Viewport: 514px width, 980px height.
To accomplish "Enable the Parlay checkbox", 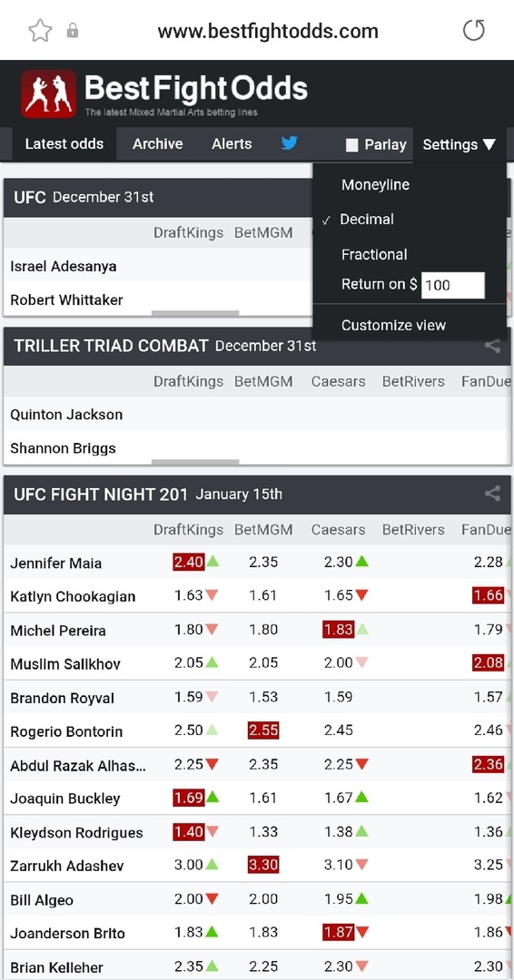I will (352, 145).
